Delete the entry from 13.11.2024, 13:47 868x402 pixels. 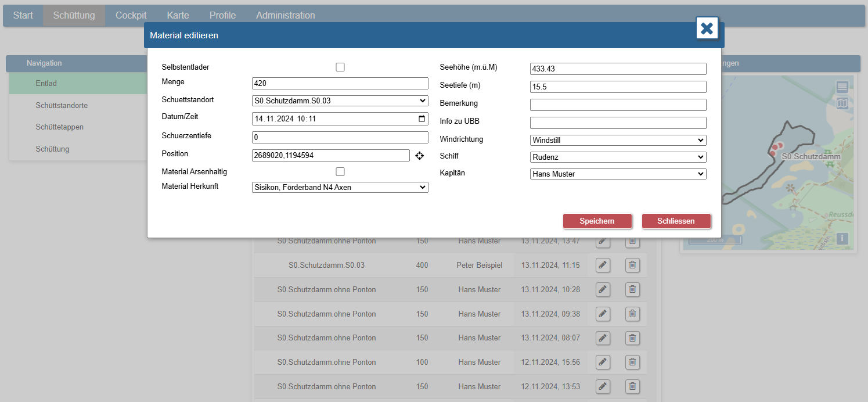632,241
